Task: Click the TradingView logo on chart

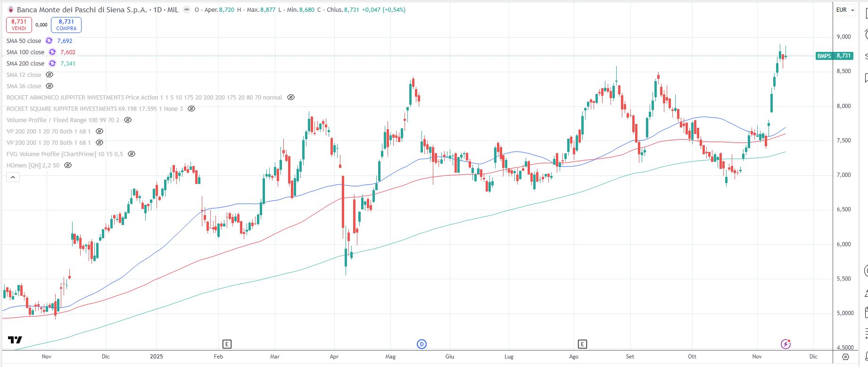Action: (15, 340)
